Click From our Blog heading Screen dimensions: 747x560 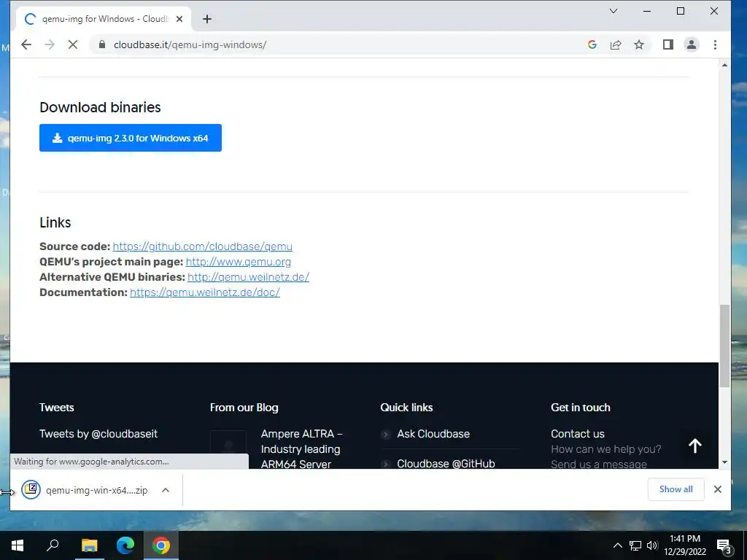[244, 407]
